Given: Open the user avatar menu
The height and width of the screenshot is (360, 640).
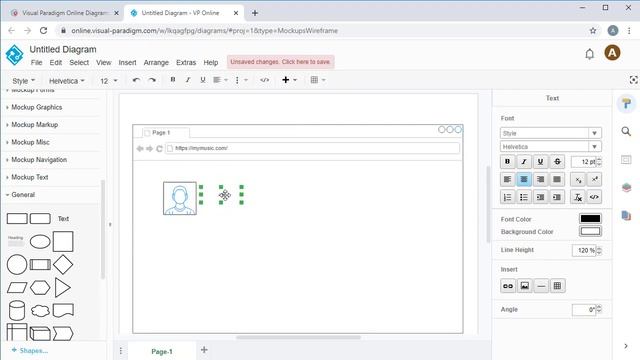Looking at the screenshot, I should [x=612, y=53].
